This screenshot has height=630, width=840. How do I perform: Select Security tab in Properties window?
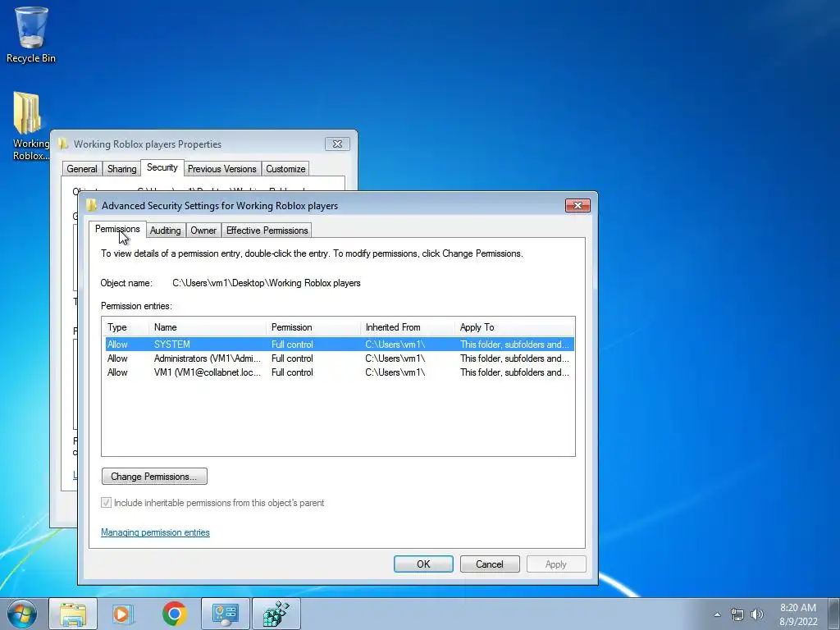coord(162,167)
